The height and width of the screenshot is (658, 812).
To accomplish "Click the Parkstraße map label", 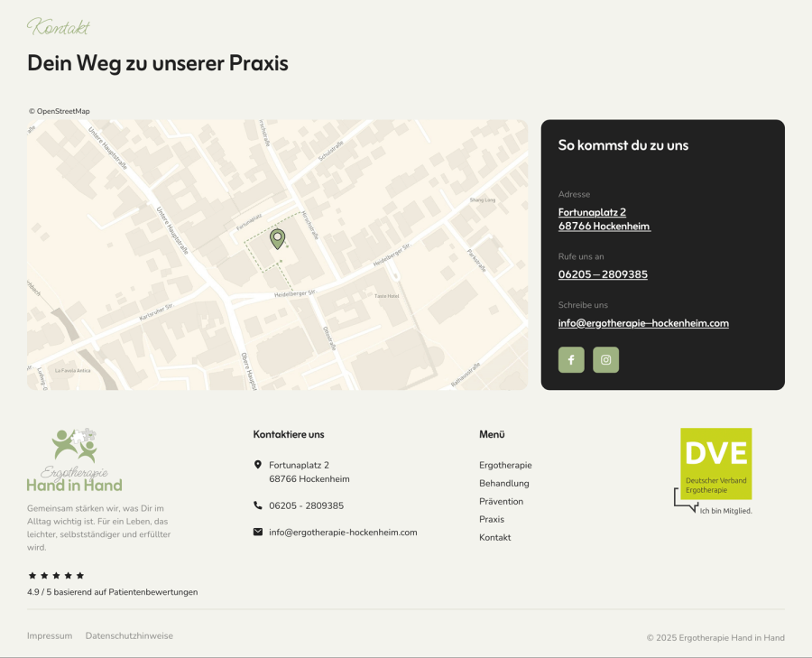I will click(476, 261).
